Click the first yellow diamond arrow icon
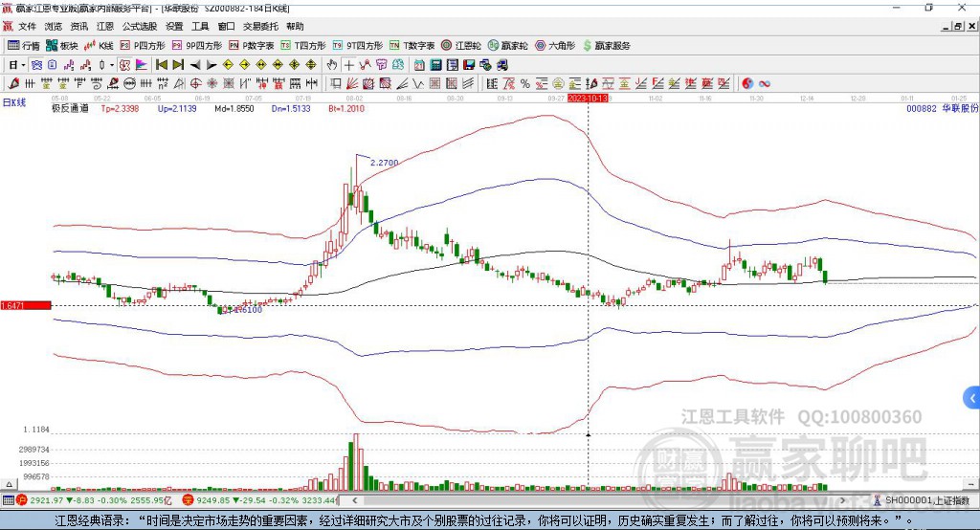The image size is (980, 530). pyautogui.click(x=228, y=65)
